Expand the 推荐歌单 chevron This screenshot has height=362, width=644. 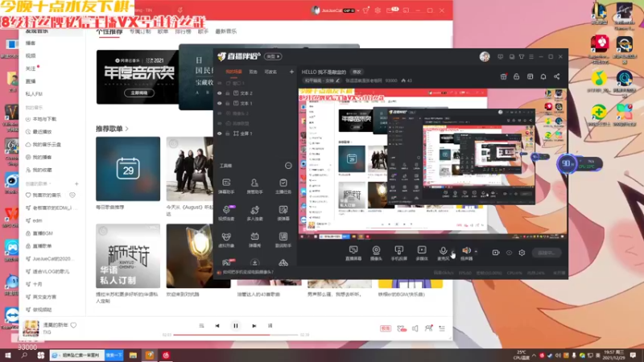point(127,129)
